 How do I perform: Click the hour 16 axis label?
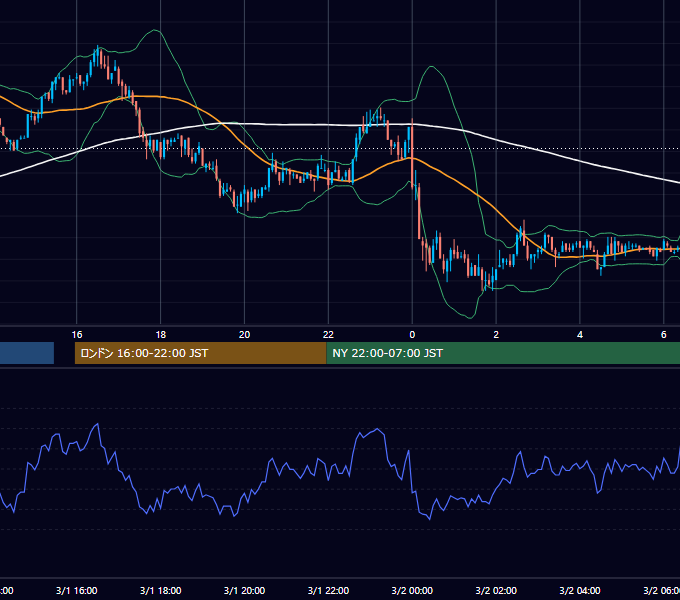pos(77,335)
